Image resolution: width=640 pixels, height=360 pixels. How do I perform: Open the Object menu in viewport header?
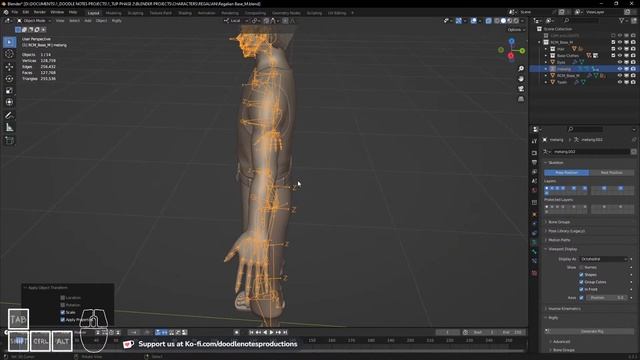101,21
